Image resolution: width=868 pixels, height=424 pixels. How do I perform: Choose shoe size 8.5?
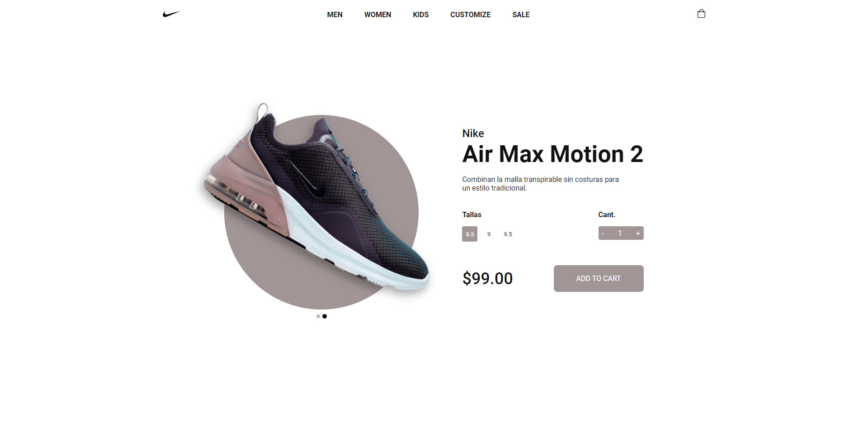pyautogui.click(x=470, y=234)
